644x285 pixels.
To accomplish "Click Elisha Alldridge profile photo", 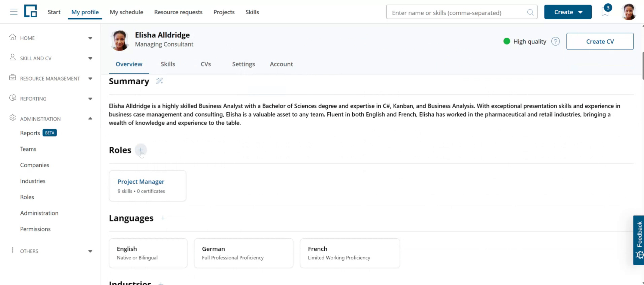I will click(x=119, y=40).
